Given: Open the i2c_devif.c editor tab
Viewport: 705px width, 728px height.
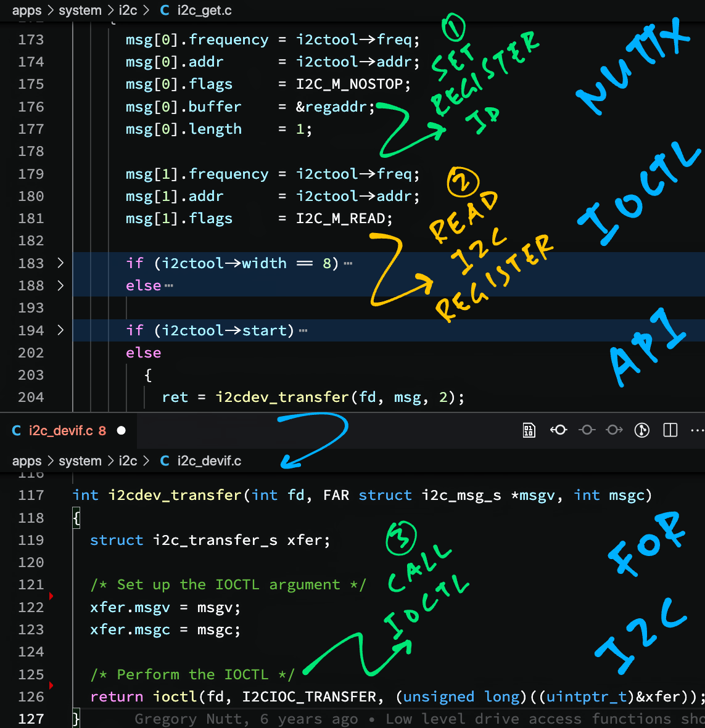Looking at the screenshot, I should coord(67,430).
